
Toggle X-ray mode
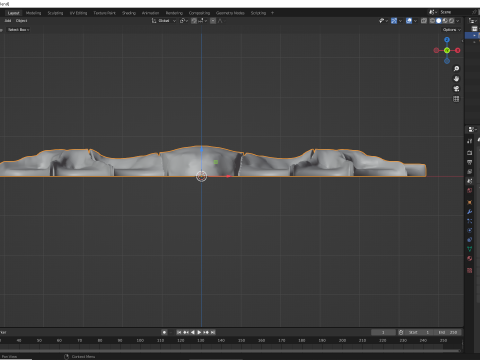[x=424, y=21]
